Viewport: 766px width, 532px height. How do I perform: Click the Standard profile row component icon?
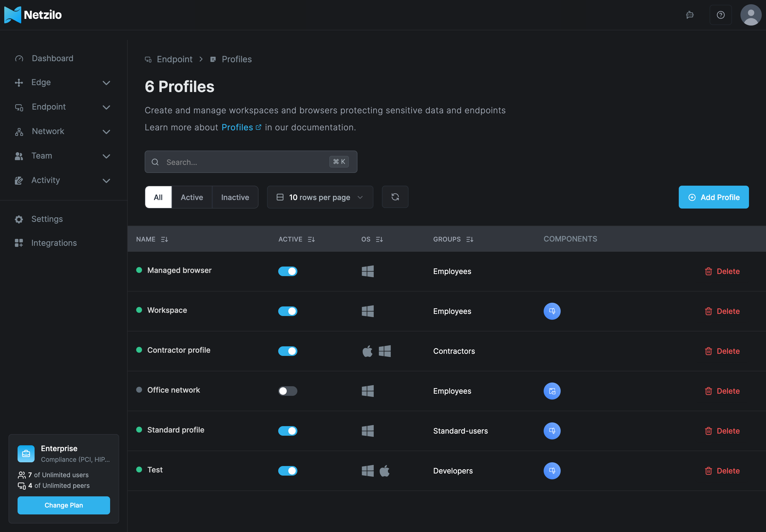(552, 431)
